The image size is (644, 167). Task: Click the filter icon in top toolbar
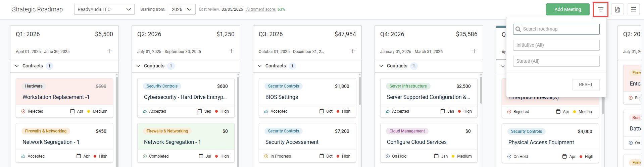600,9
